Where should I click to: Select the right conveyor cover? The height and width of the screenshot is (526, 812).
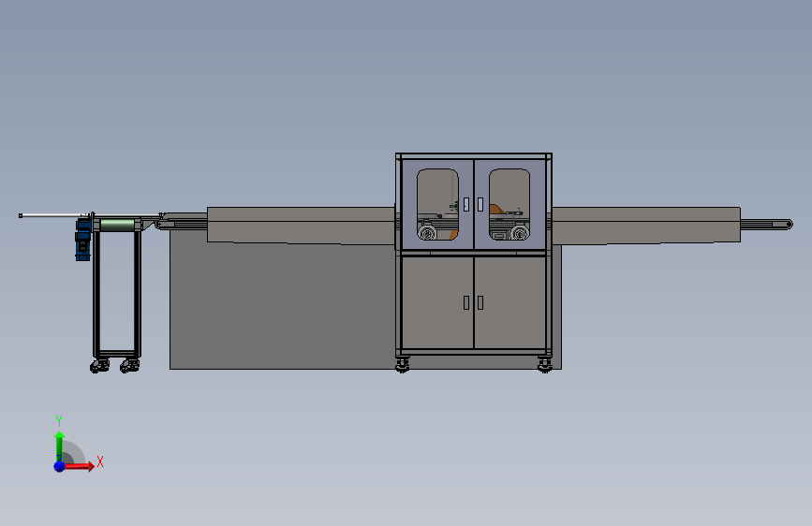point(646,225)
